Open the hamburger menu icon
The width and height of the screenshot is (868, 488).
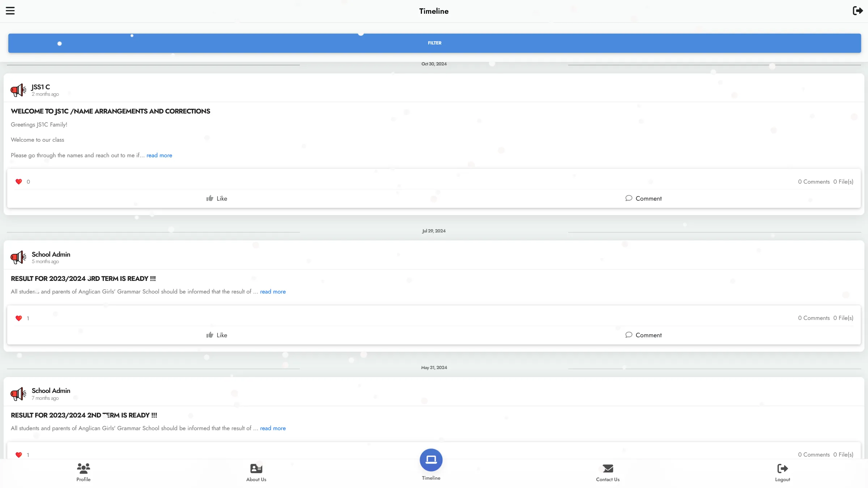click(10, 11)
